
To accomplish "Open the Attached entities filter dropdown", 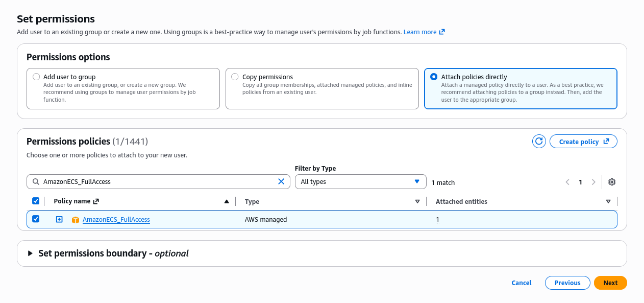I will coord(608,201).
